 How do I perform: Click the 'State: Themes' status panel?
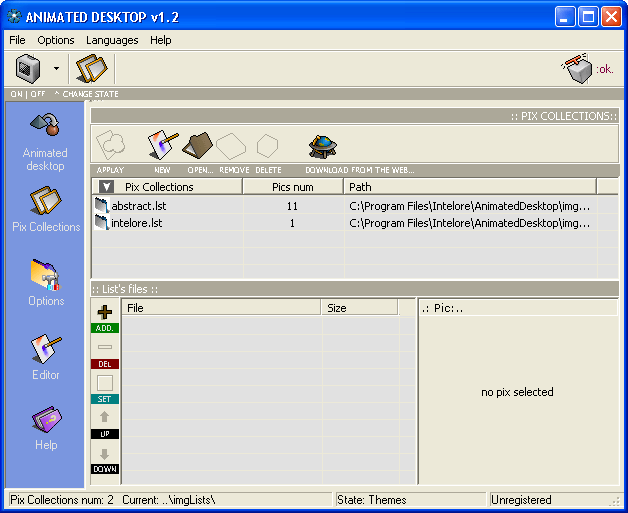410,500
